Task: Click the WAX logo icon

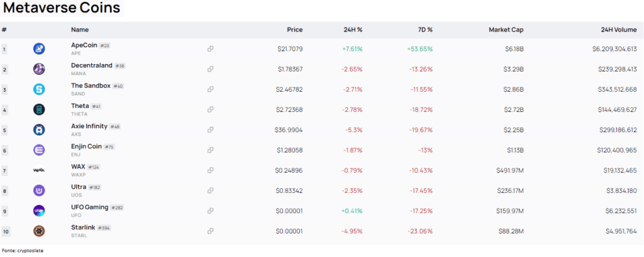Action: pyautogui.click(x=39, y=170)
